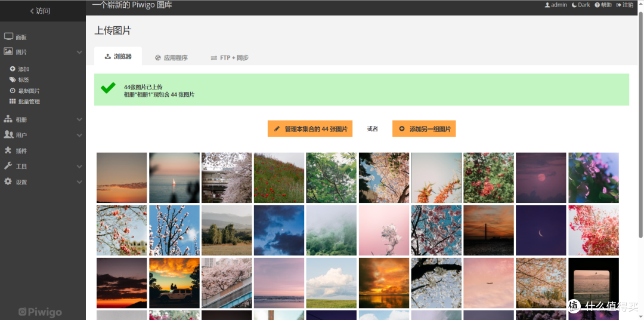The width and height of the screenshot is (644, 320).
Task: Click the 访问 back link
Action: coord(40,11)
